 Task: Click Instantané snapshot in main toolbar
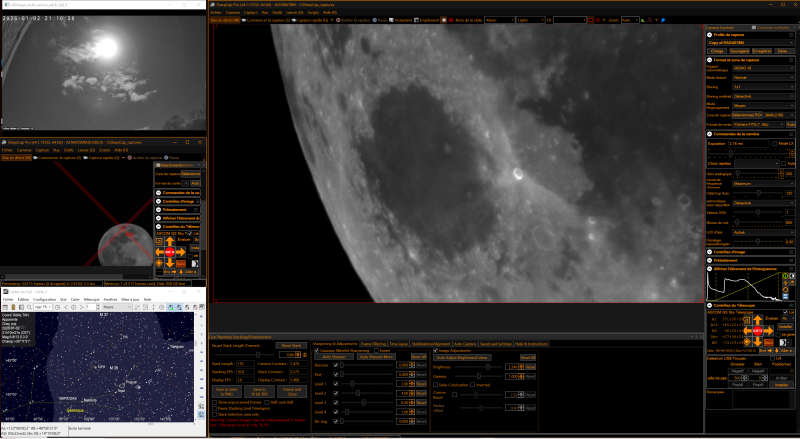(x=401, y=20)
